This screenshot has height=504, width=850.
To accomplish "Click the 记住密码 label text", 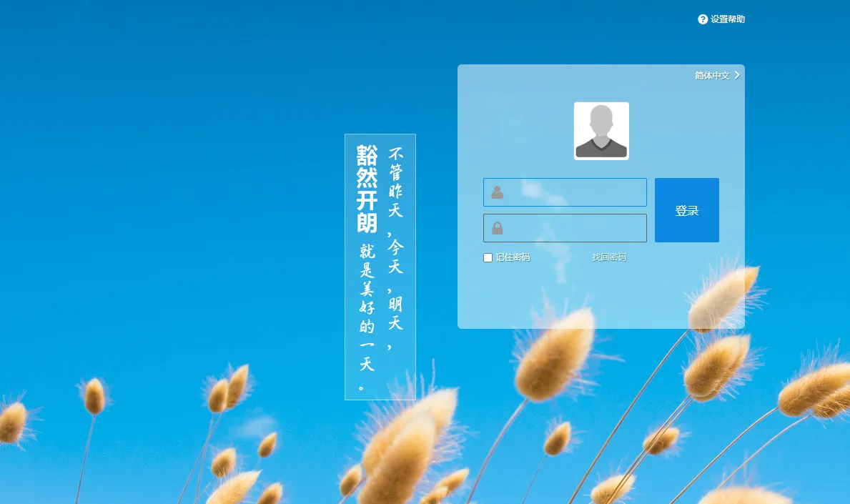I will pyautogui.click(x=513, y=257).
